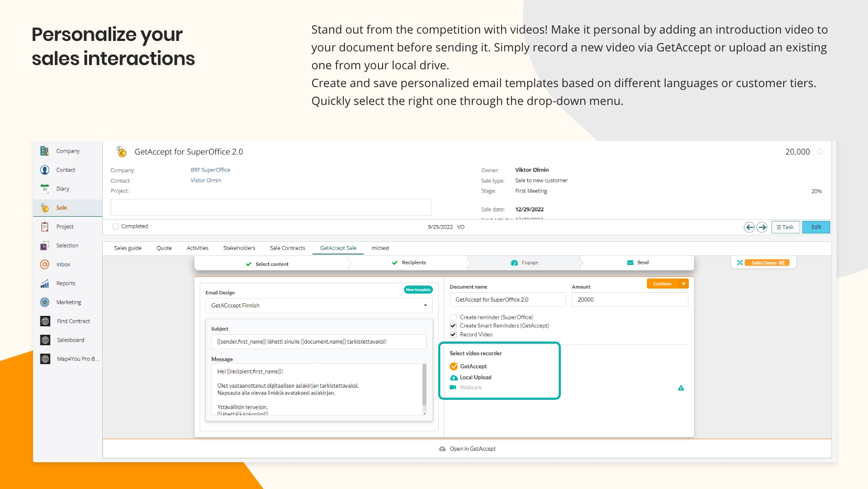This screenshot has height=489, width=868.
Task: Click inside the Message text area
Action: (317, 389)
